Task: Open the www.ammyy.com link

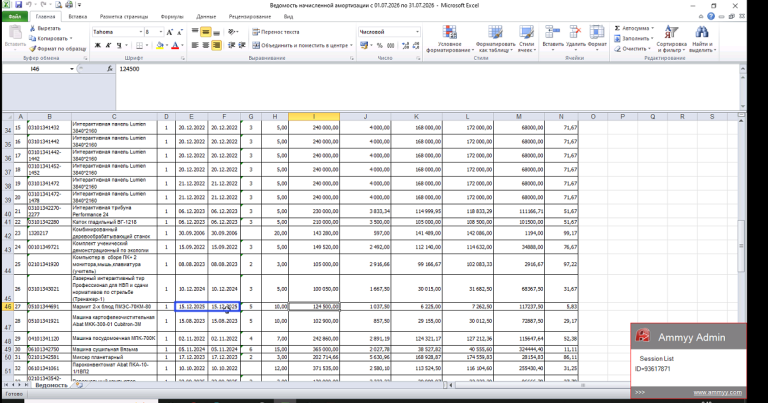Action: (718, 393)
